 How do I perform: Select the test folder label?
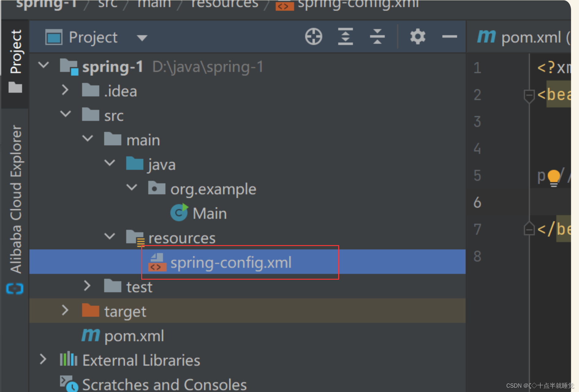[x=139, y=287]
